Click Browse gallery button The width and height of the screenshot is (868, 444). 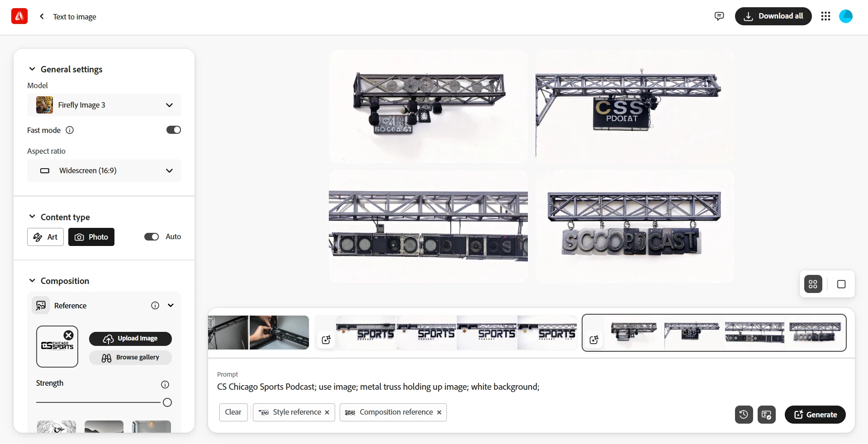coord(130,358)
